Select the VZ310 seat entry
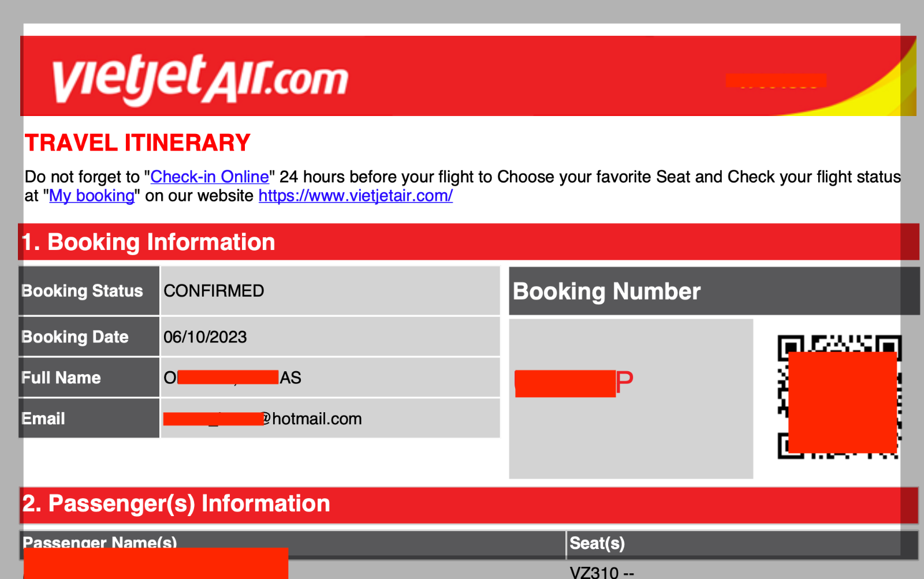 602,572
